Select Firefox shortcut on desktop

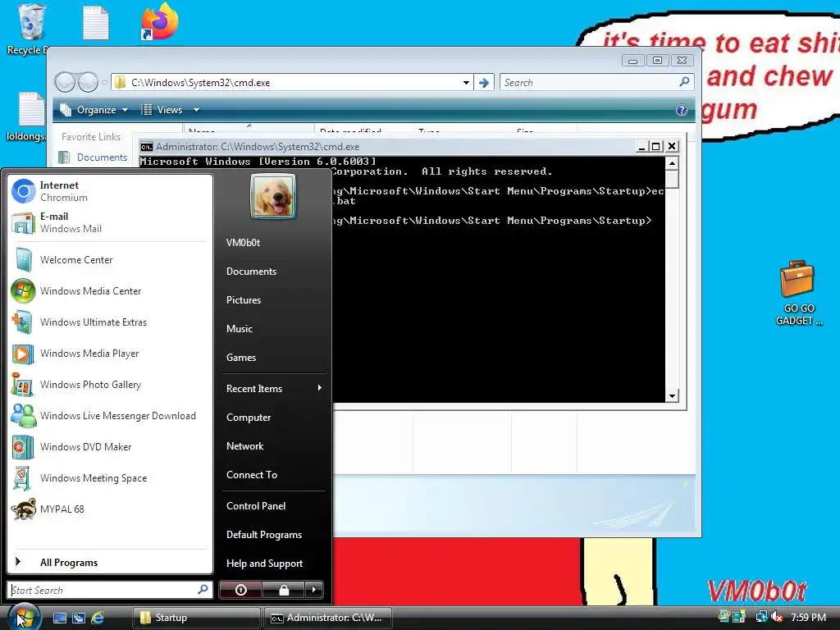159,22
